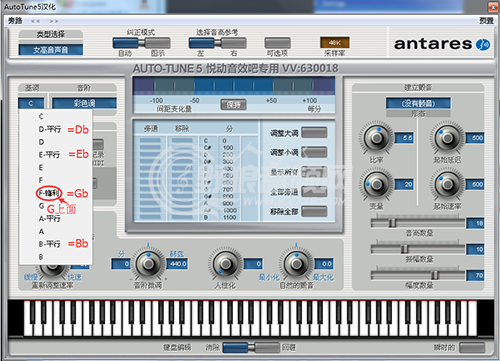Select F-锋利 in key list
The image size is (500, 361).
pos(49,193)
